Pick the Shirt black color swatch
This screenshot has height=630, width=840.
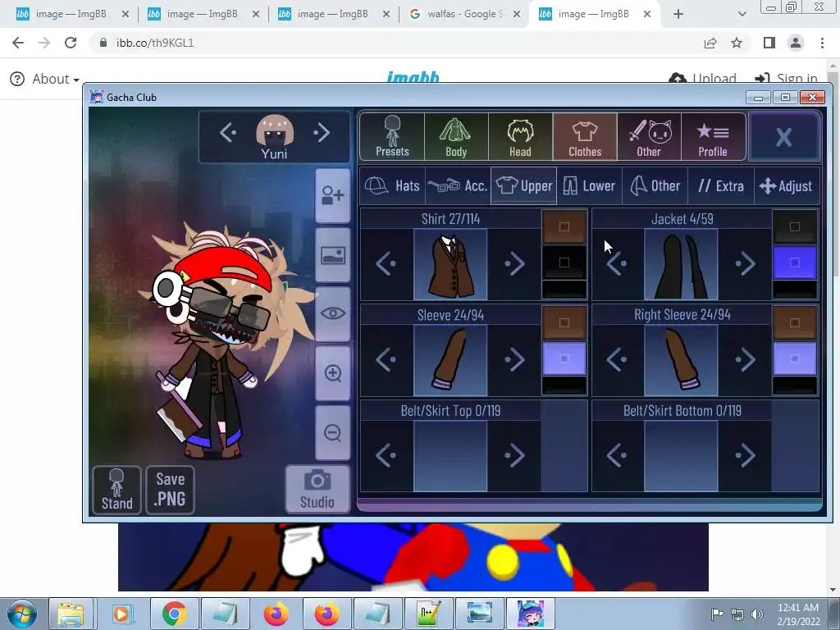pos(564,262)
